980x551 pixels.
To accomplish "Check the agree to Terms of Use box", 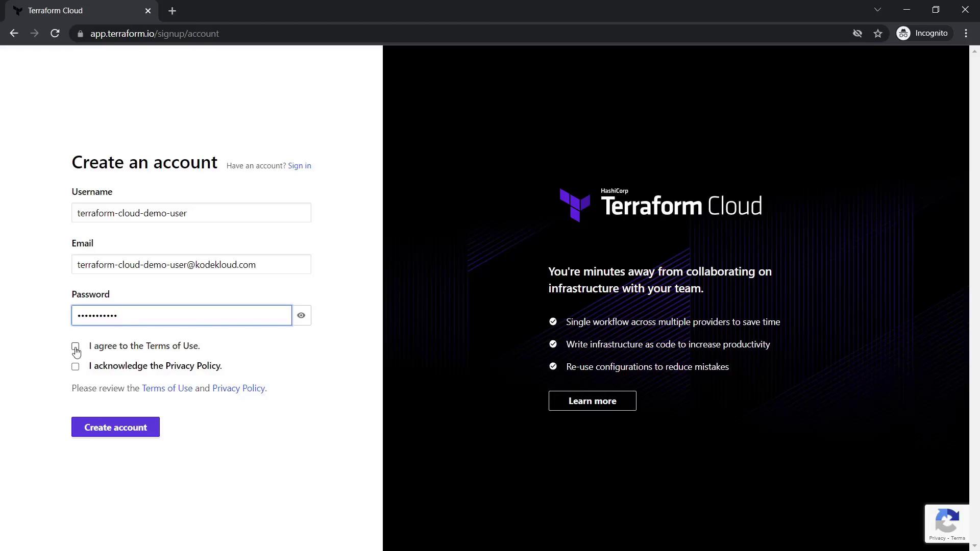I will 76,346.
